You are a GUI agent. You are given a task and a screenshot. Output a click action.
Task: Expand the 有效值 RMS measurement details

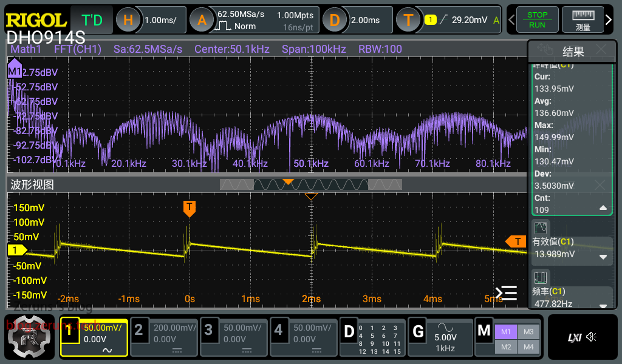click(603, 257)
